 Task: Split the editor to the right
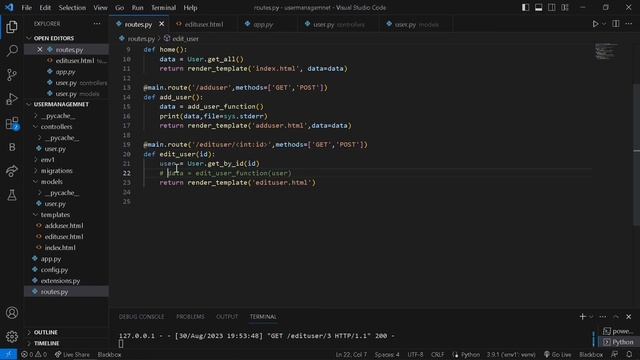tap(616, 24)
